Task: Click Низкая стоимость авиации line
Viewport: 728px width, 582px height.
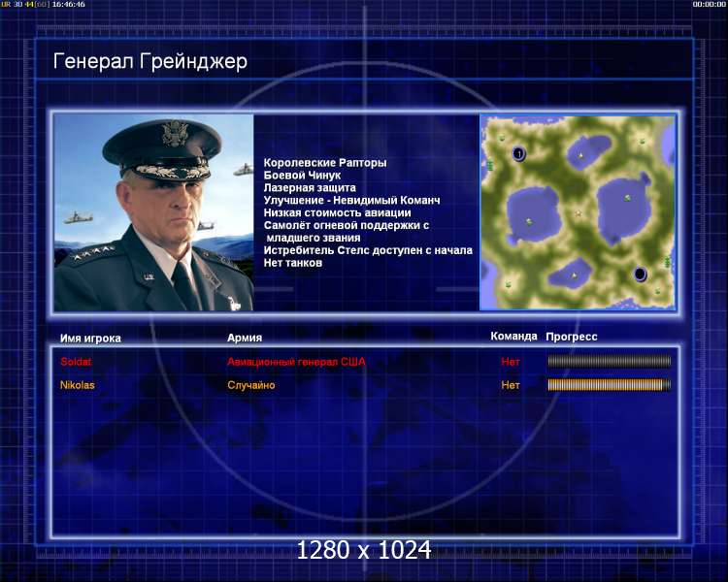Action: [338, 213]
